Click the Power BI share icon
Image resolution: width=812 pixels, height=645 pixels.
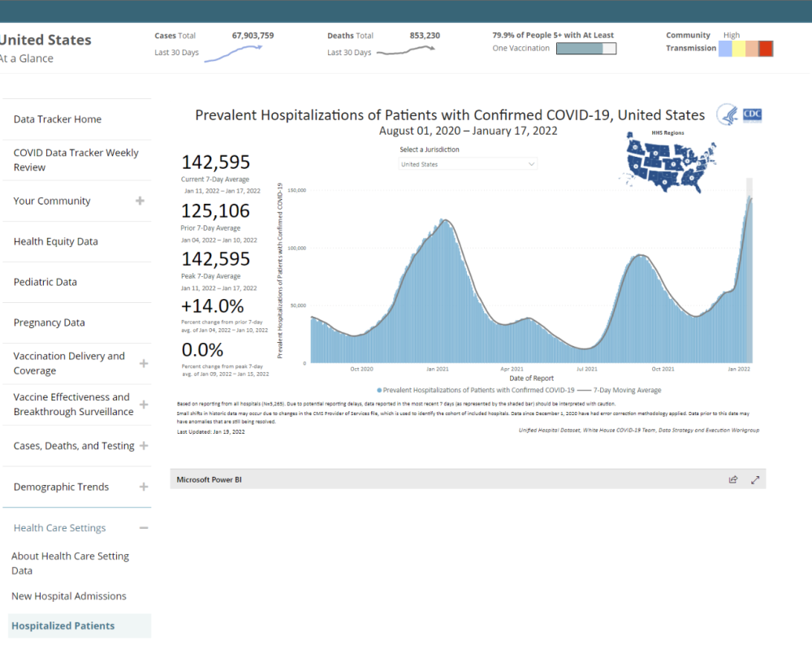[733, 479]
